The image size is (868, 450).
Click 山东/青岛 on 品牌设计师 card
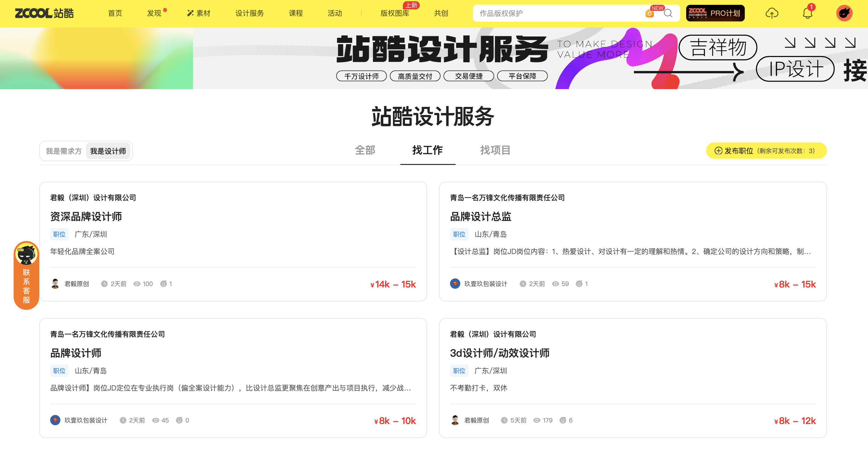pos(91,371)
